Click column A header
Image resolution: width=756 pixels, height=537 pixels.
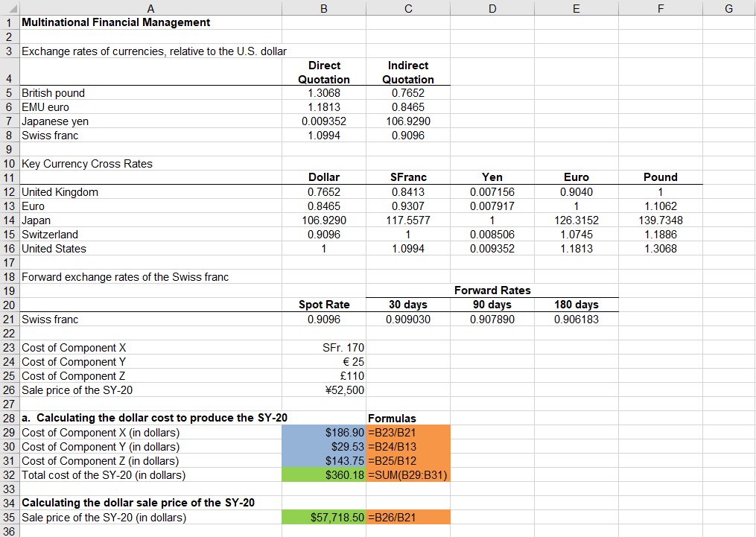[150, 8]
